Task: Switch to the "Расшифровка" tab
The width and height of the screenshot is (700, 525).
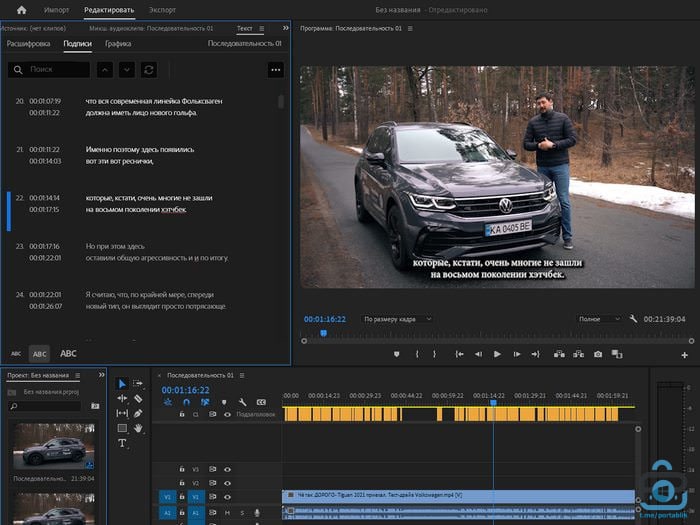Action: click(28, 44)
